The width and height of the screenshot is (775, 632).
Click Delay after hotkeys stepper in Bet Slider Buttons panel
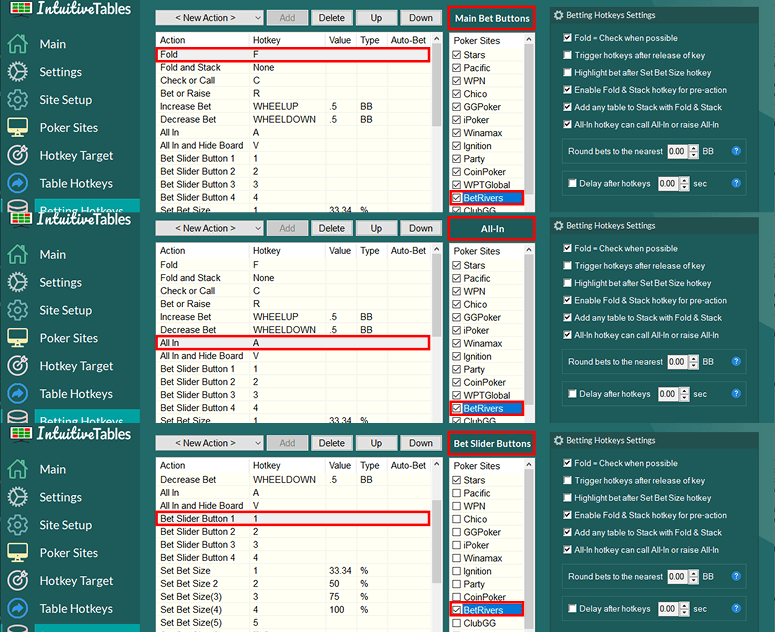click(x=684, y=608)
